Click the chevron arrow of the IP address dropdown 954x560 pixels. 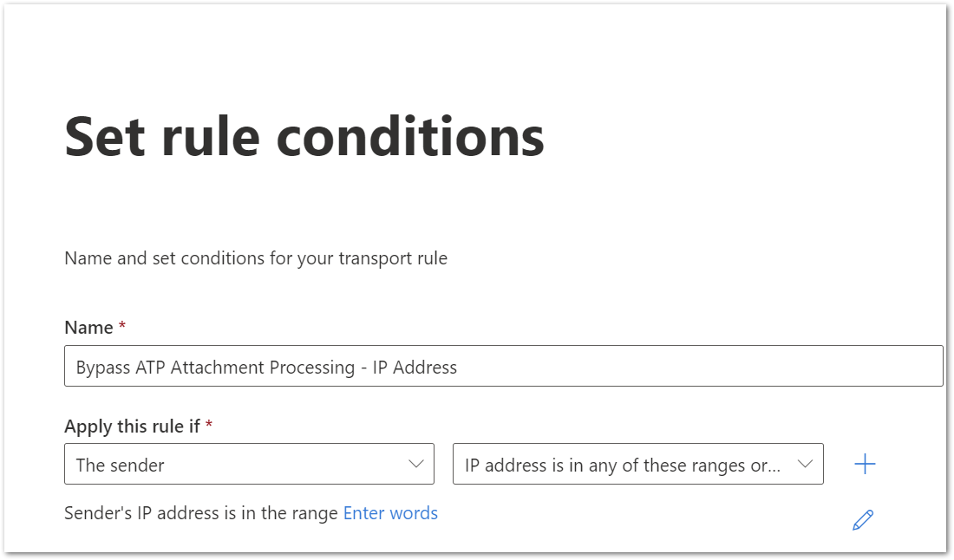coord(805,464)
